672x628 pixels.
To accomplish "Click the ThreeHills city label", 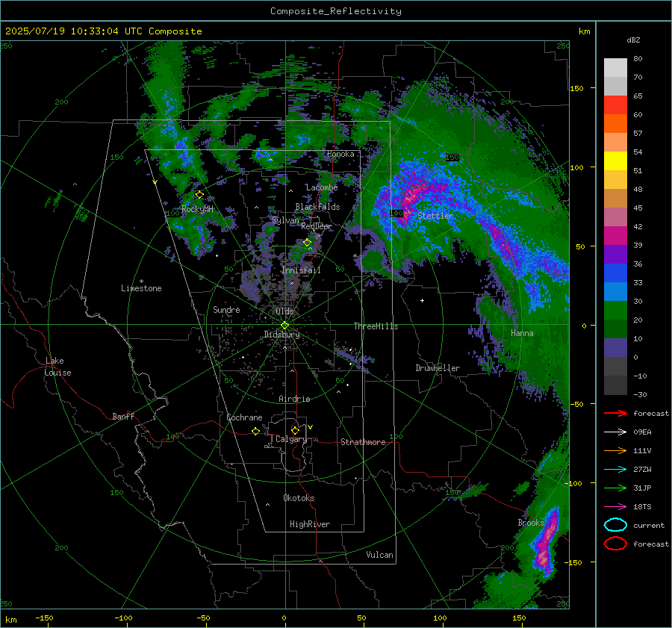I will (x=376, y=326).
